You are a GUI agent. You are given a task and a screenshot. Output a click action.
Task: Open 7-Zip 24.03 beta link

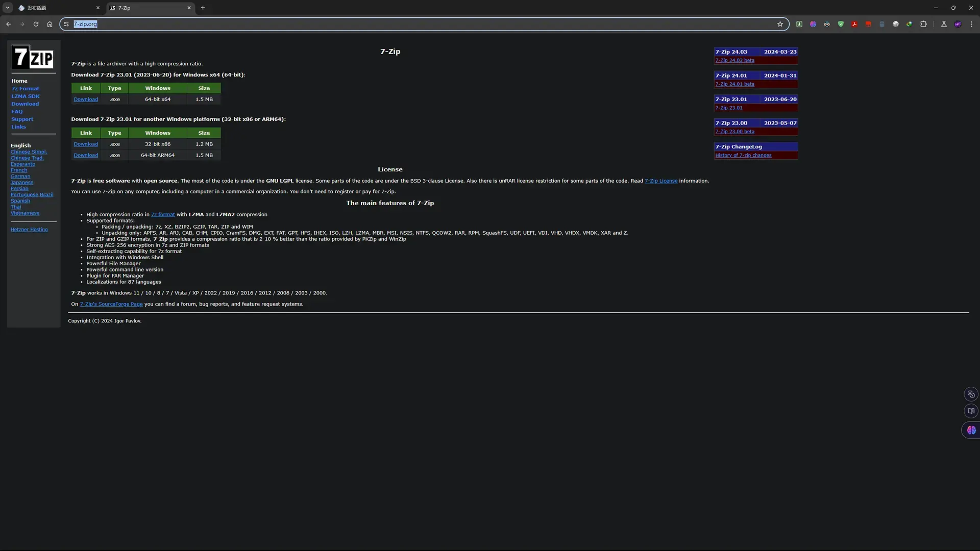[734, 61]
